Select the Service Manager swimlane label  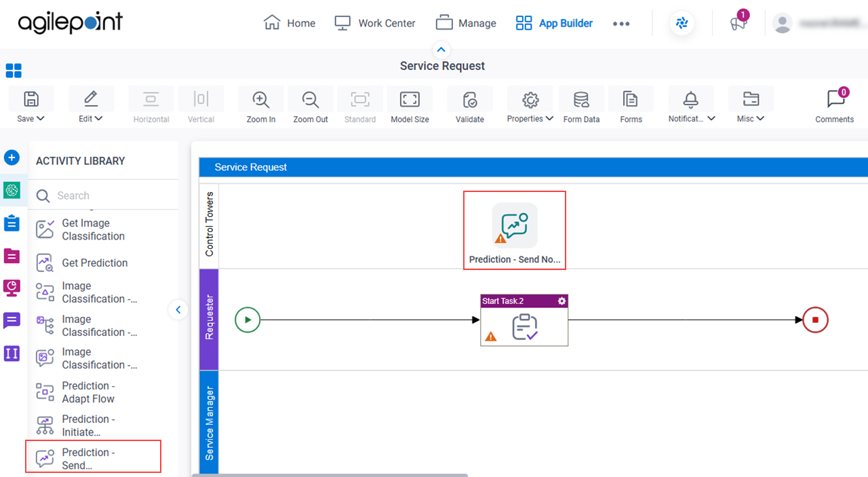click(209, 423)
